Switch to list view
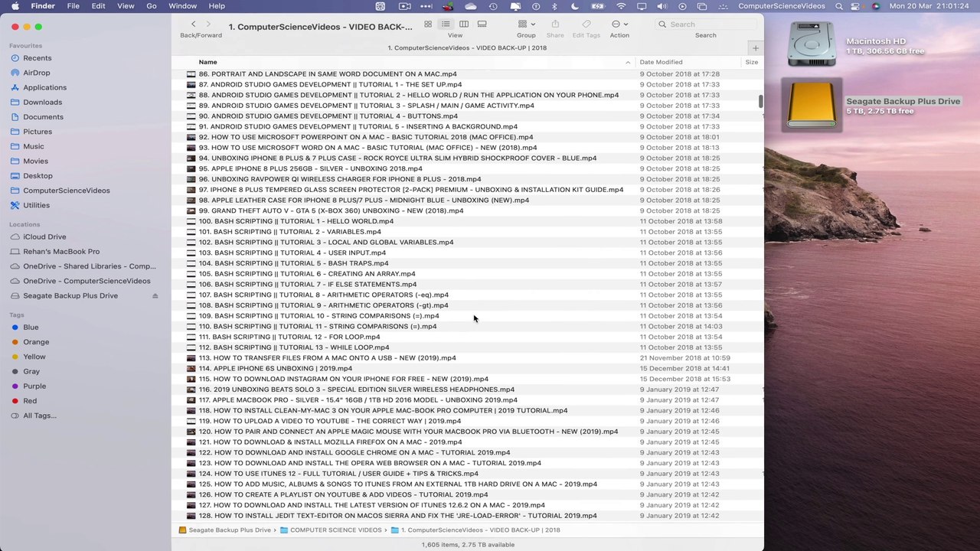Viewport: 980px width, 551px height. click(446, 24)
